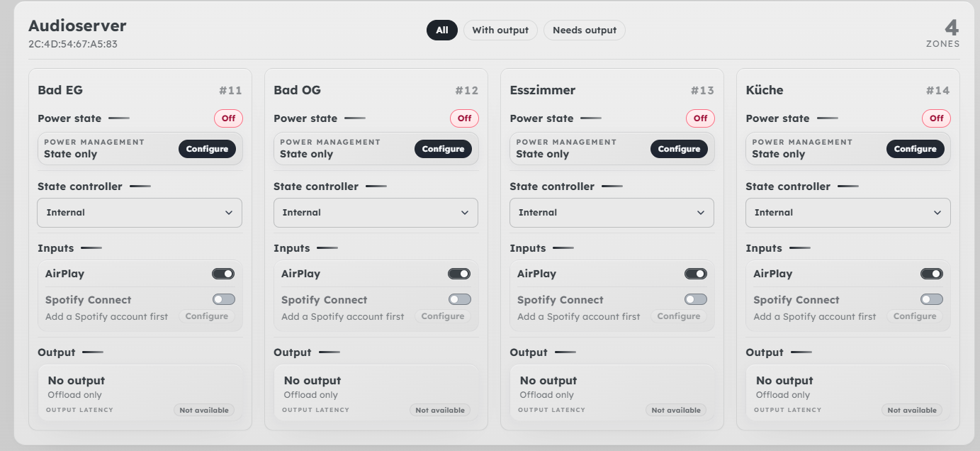This screenshot has width=980, height=451.
Task: Filter zones by Needs output
Action: (x=585, y=30)
